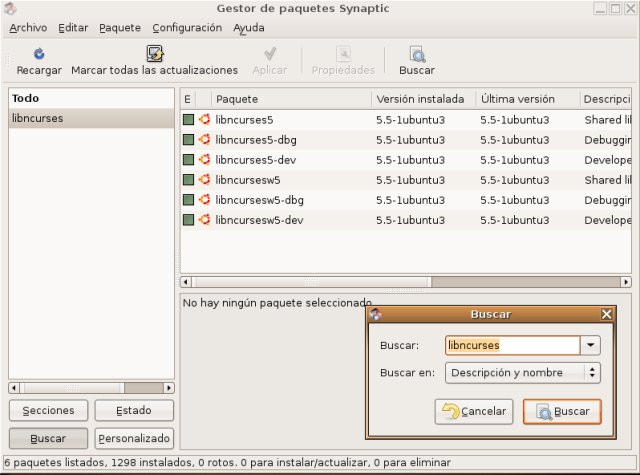Open the Configuración menu
This screenshot has width=640, height=475.
(187, 28)
